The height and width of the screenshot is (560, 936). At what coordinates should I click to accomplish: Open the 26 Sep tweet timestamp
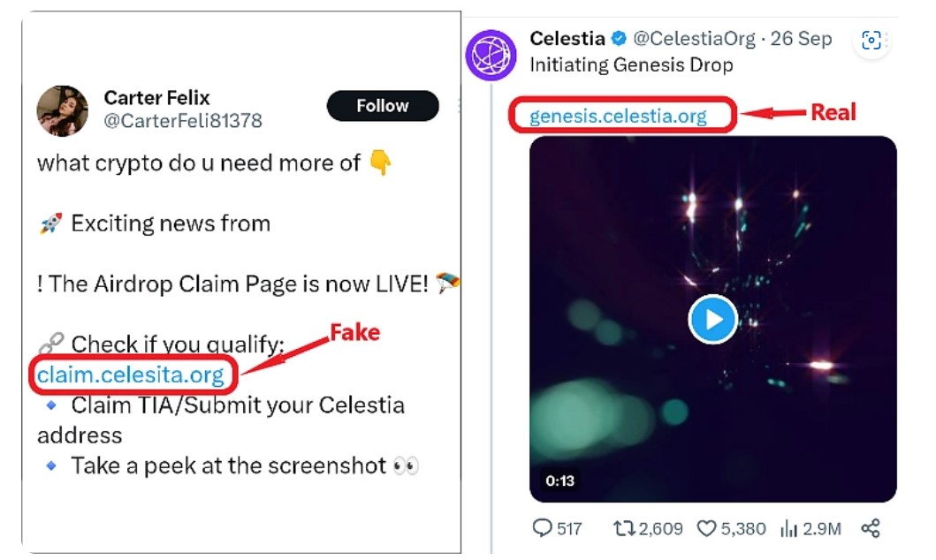click(802, 39)
